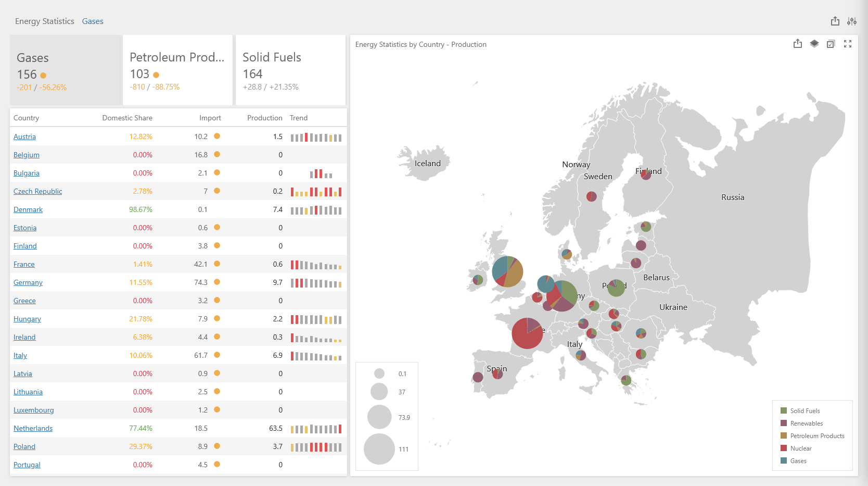Open the Netherlands country link
The height and width of the screenshot is (486, 868).
pos(33,428)
